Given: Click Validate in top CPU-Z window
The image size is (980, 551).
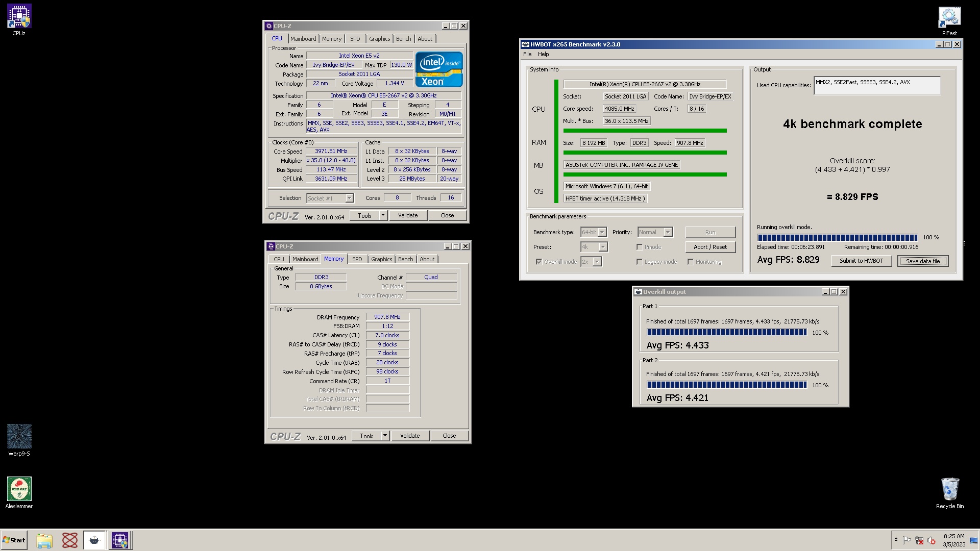Looking at the screenshot, I should point(408,215).
